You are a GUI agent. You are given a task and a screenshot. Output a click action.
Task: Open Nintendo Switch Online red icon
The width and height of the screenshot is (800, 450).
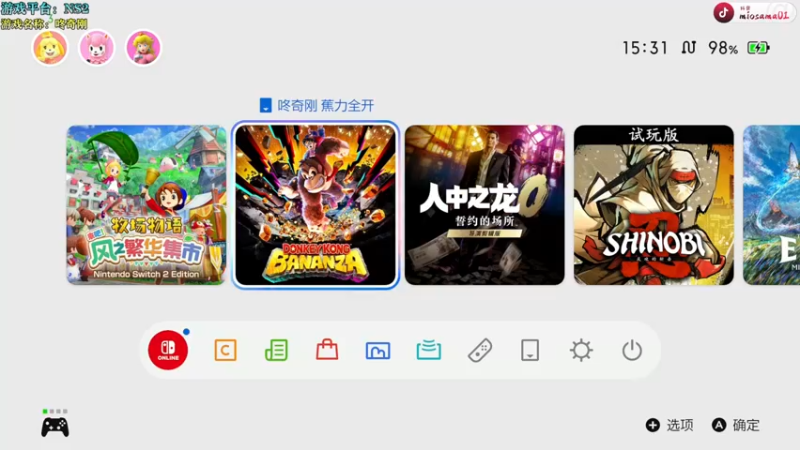click(x=168, y=350)
